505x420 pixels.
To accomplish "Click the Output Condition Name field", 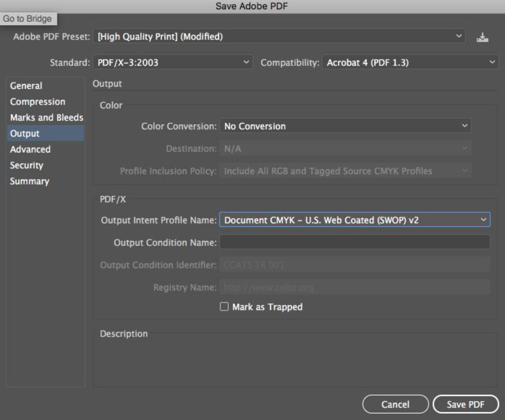I will pos(355,242).
